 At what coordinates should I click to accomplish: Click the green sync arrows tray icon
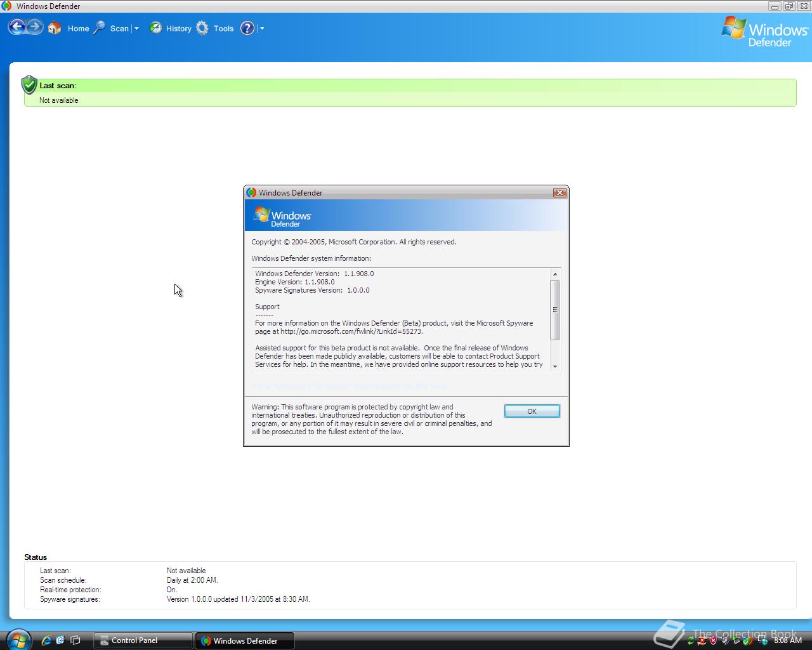[691, 640]
